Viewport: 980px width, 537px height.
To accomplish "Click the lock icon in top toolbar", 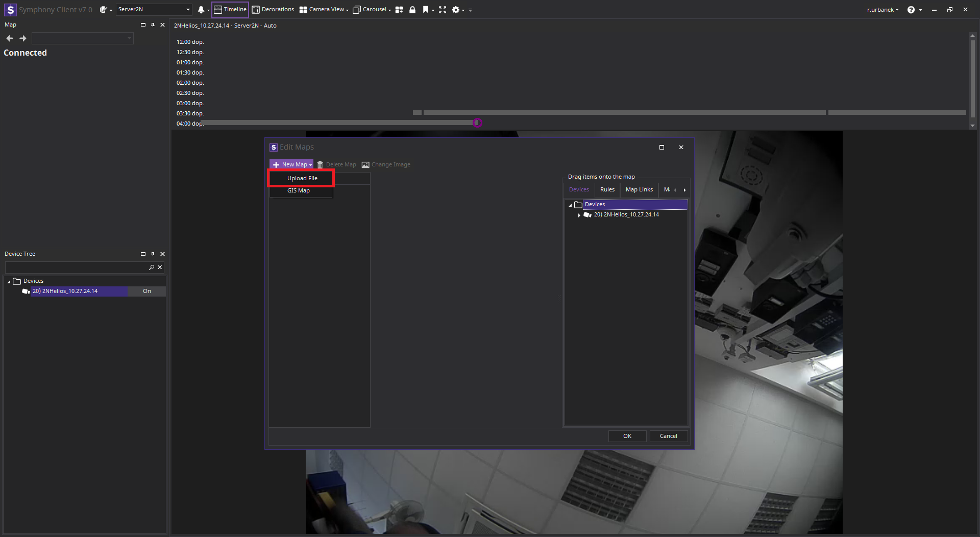I will pos(412,10).
